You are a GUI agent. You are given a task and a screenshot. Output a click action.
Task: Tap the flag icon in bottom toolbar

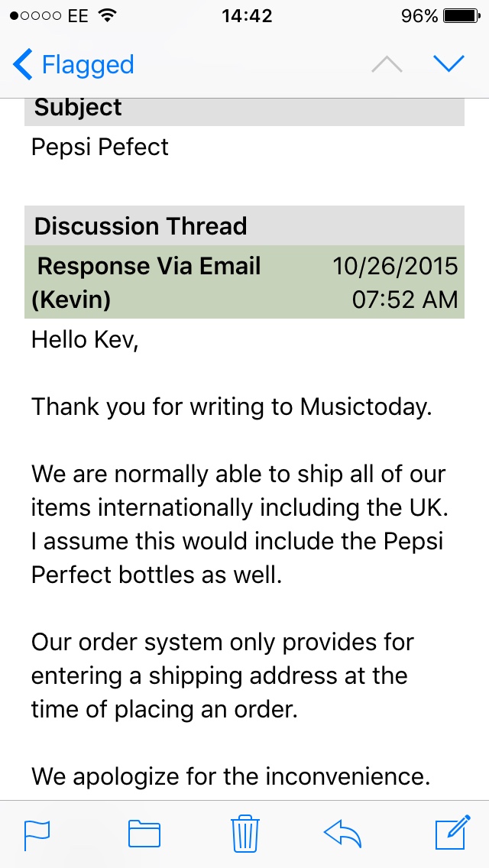point(37,834)
